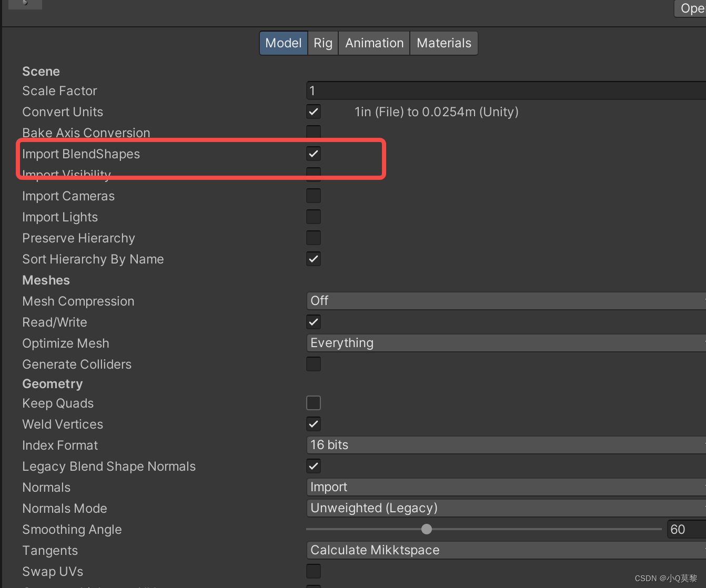
Task: Switch to the Rig tab
Action: pos(322,43)
